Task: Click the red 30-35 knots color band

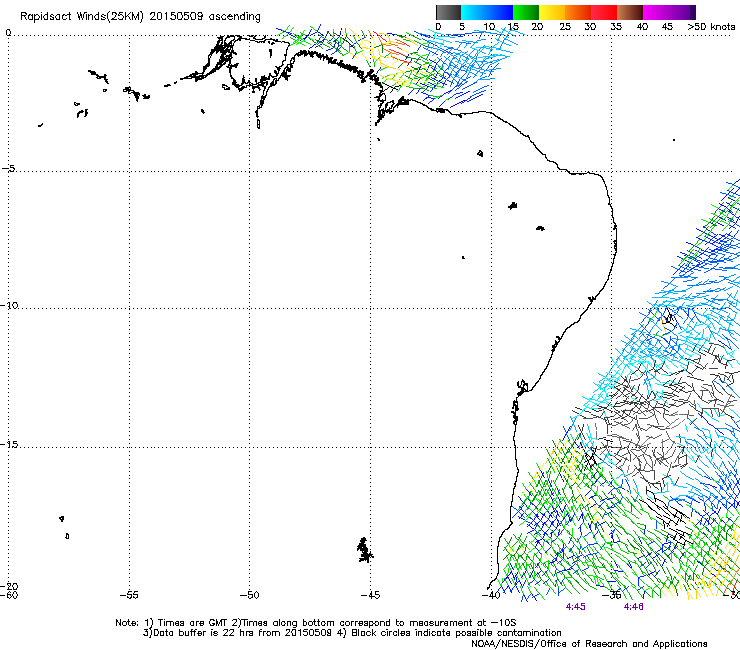Action: [x=604, y=12]
